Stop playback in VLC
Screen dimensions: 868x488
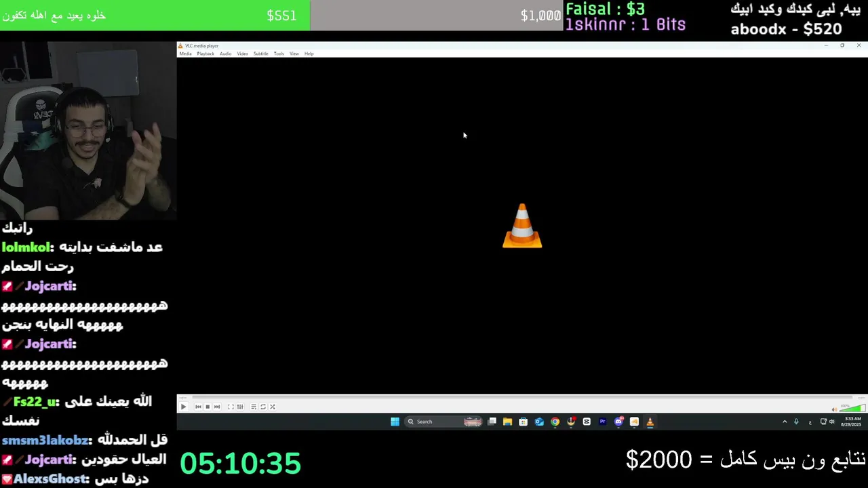(x=208, y=407)
